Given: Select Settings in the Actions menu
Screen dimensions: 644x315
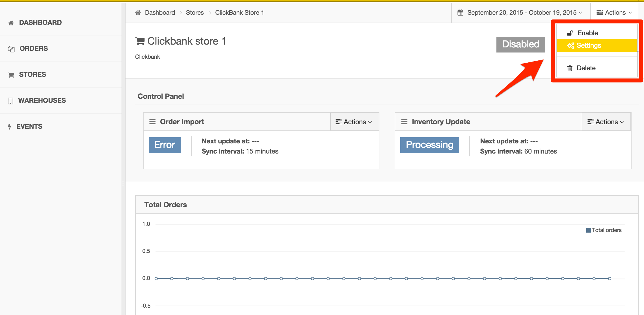Looking at the screenshot, I should [597, 45].
